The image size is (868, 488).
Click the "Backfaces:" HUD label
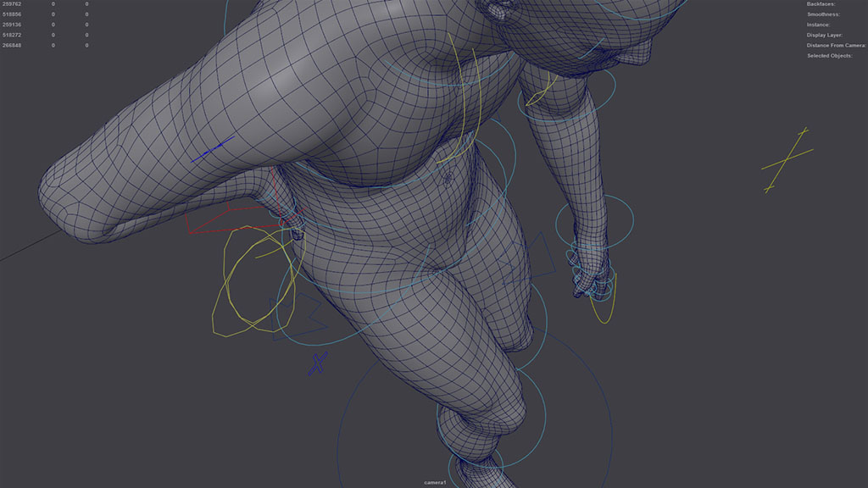click(821, 4)
